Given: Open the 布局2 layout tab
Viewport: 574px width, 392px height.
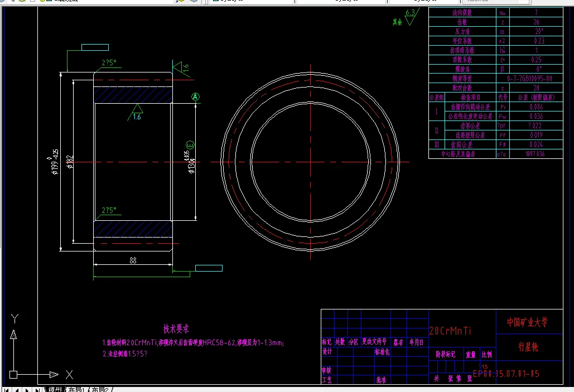Looking at the screenshot, I should 101,389.
